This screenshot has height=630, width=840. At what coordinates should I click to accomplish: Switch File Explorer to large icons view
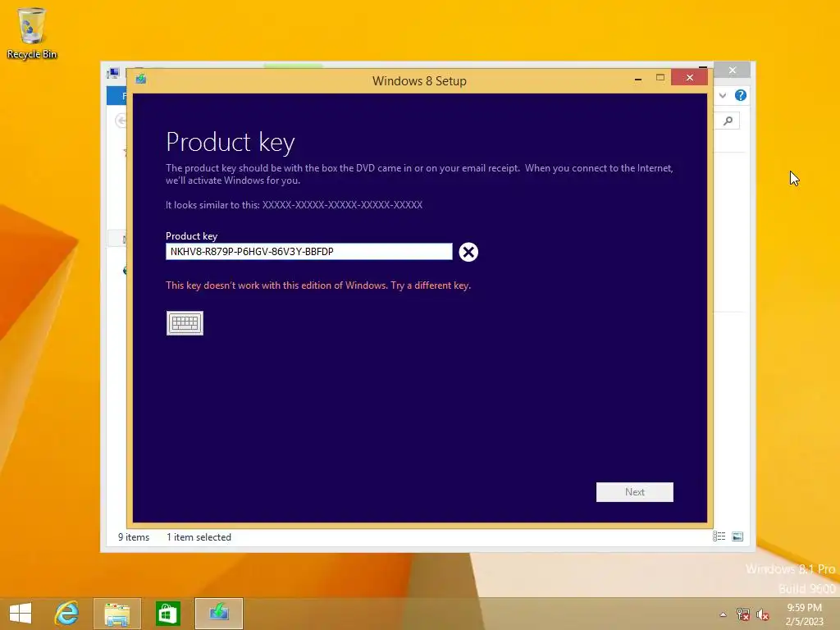[x=737, y=536]
